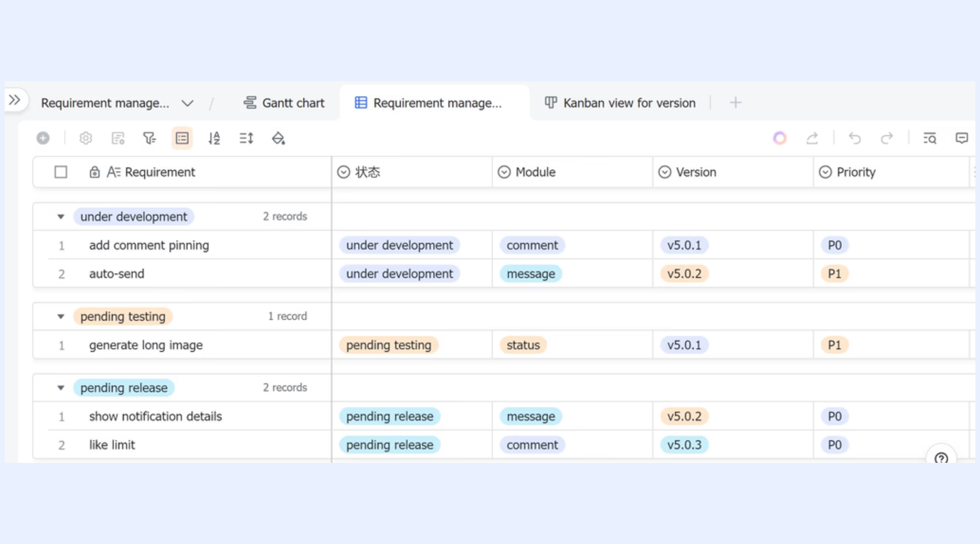Click the pending release group label tag
The width and height of the screenshot is (980, 544).
coord(124,388)
